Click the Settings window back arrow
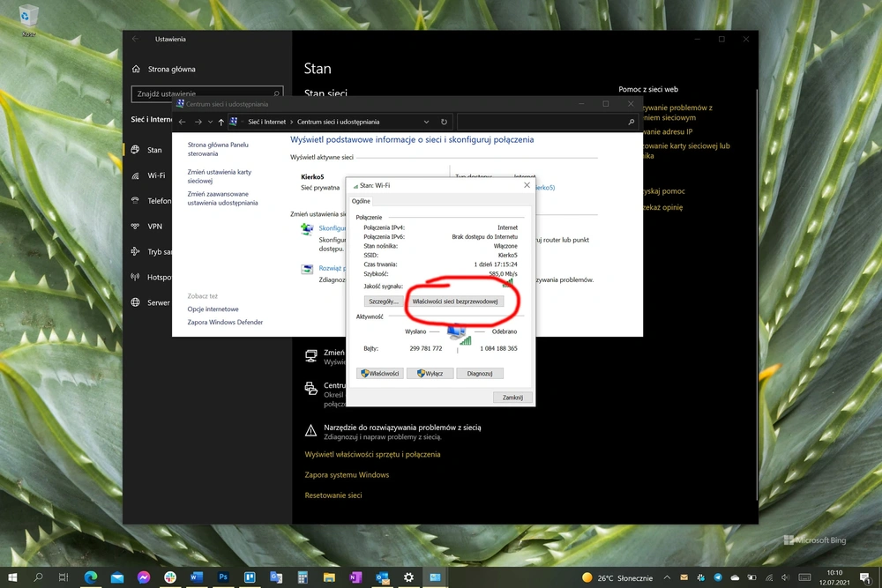Viewport: 882px width, 588px height. point(135,39)
